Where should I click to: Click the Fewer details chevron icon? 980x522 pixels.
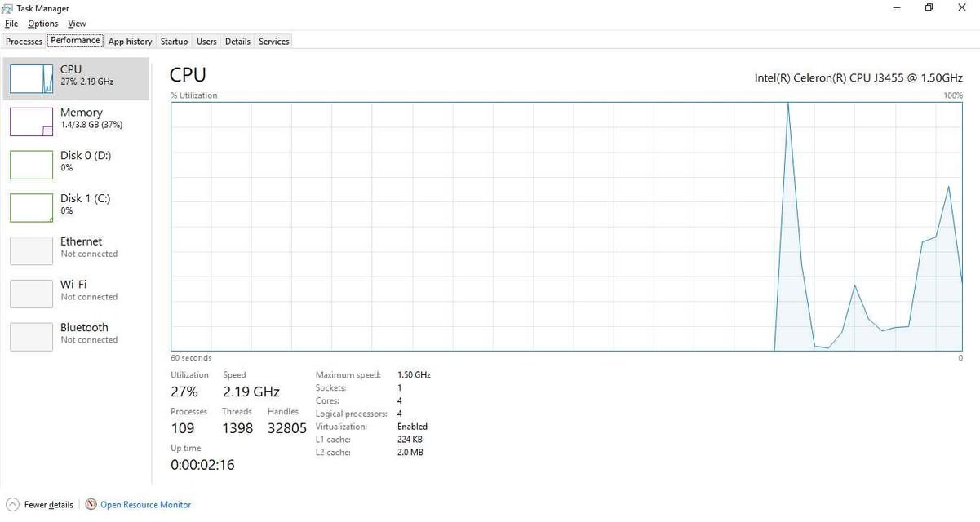coord(12,505)
